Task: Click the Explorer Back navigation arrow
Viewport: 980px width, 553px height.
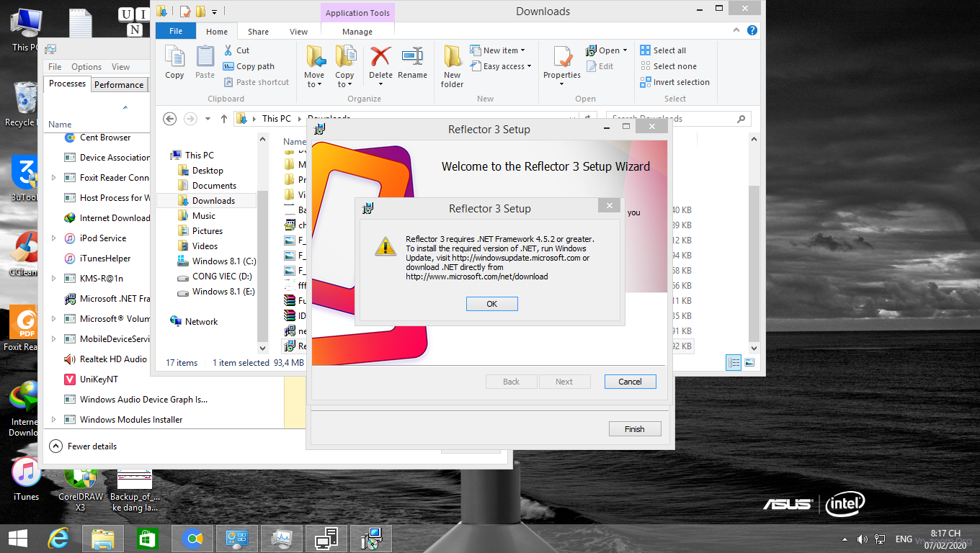Action: pyautogui.click(x=170, y=119)
